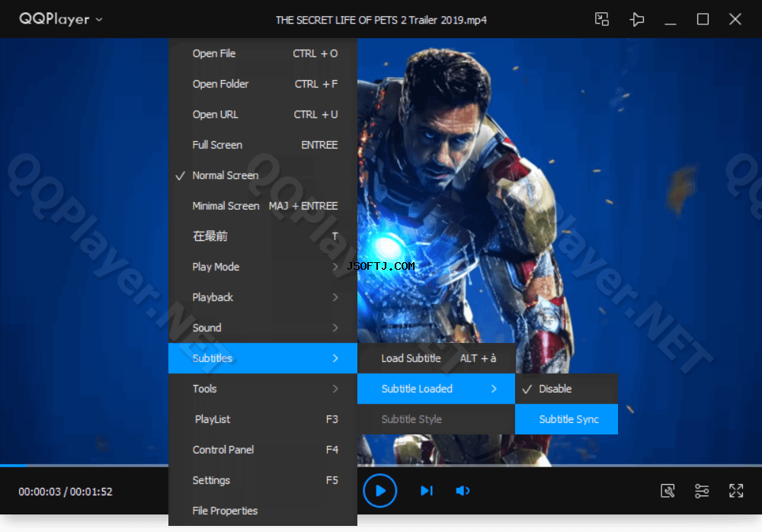Open the Control Panel entry
The height and width of the screenshot is (532, 762).
[x=263, y=450]
